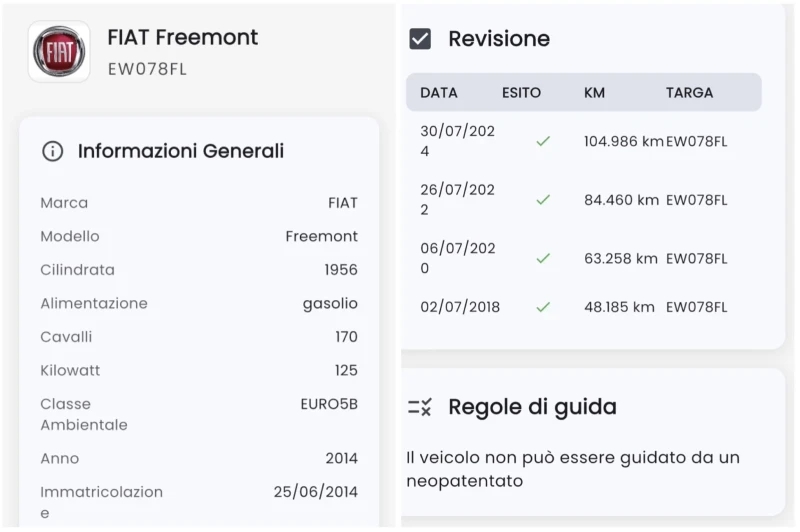Select plate EW078FL under the title

(147, 69)
